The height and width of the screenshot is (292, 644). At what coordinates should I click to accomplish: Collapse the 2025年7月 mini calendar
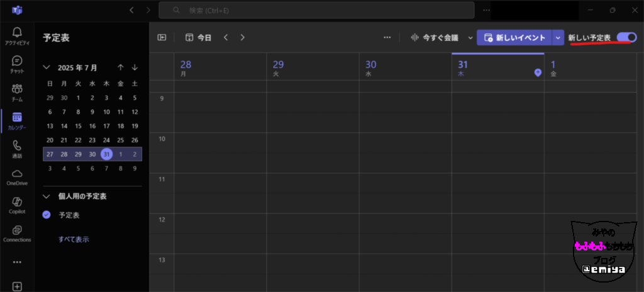pyautogui.click(x=47, y=67)
